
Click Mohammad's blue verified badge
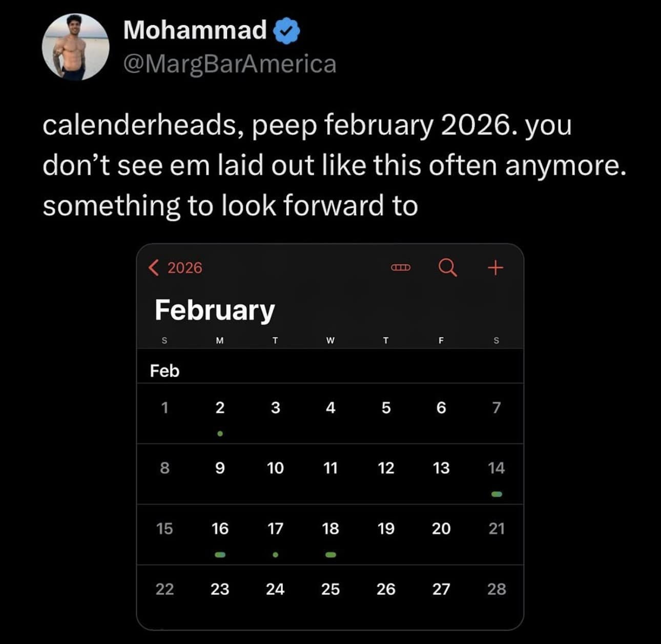284,30
